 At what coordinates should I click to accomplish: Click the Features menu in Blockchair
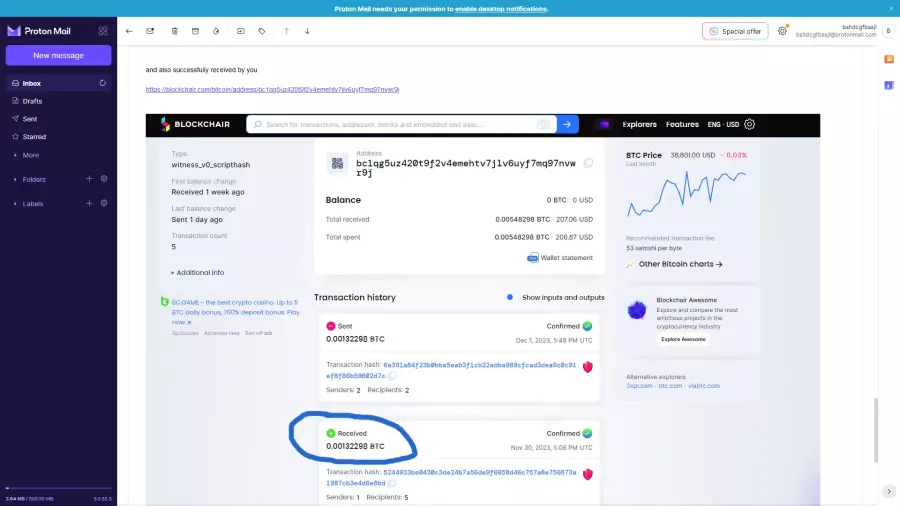682,124
